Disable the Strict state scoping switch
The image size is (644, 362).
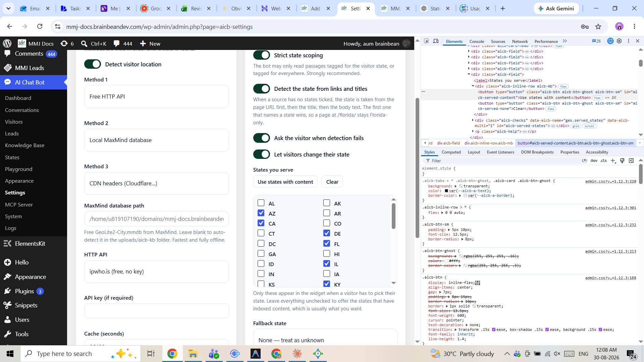[x=261, y=55]
